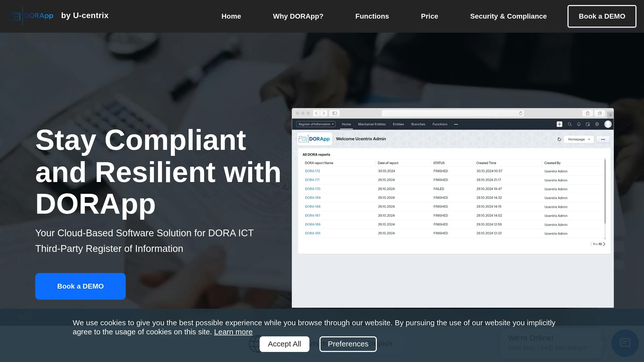Open the Security & Compliance navigation item

pos(508,16)
